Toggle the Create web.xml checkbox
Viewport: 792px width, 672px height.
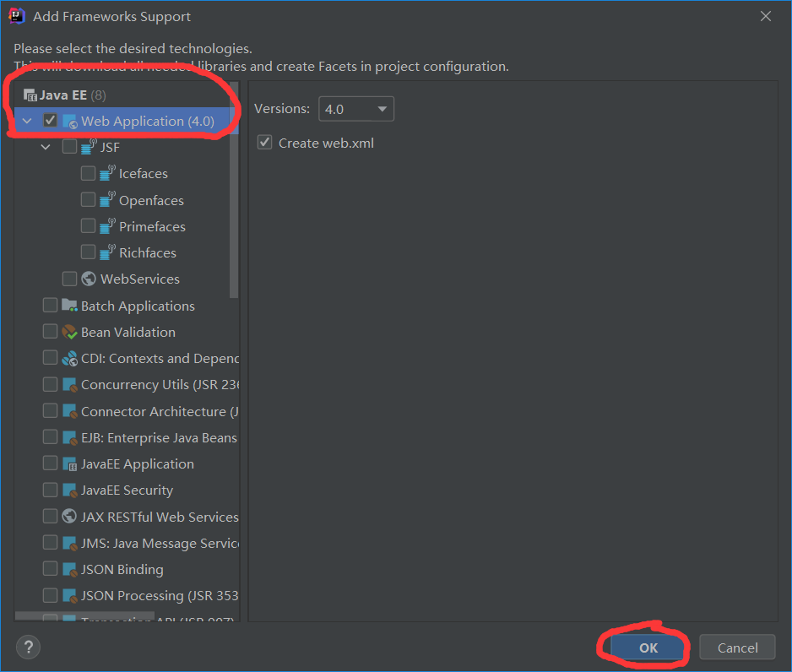tap(264, 143)
